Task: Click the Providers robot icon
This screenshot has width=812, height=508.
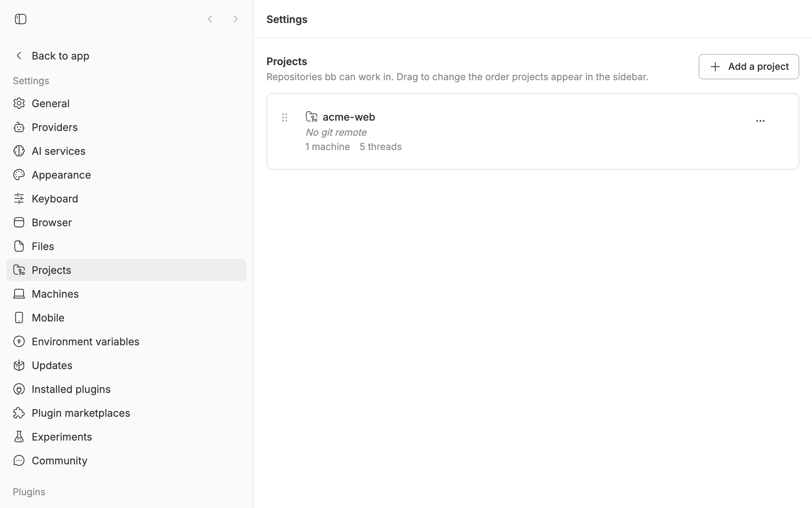Action: pos(19,127)
